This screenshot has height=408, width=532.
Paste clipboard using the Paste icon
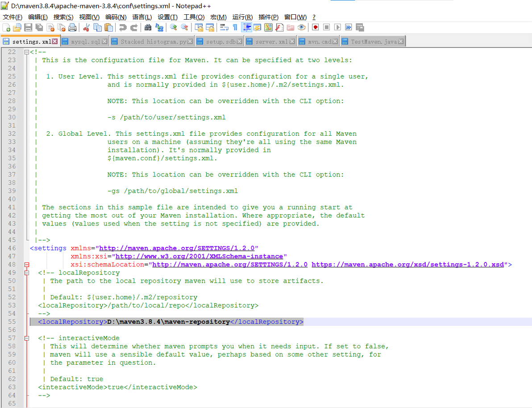click(x=108, y=28)
